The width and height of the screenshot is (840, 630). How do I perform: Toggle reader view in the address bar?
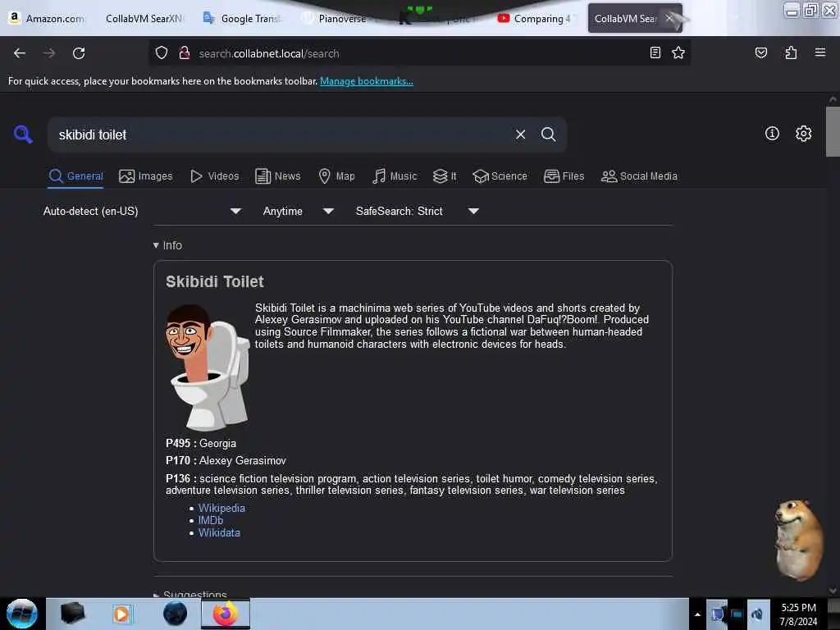(655, 52)
